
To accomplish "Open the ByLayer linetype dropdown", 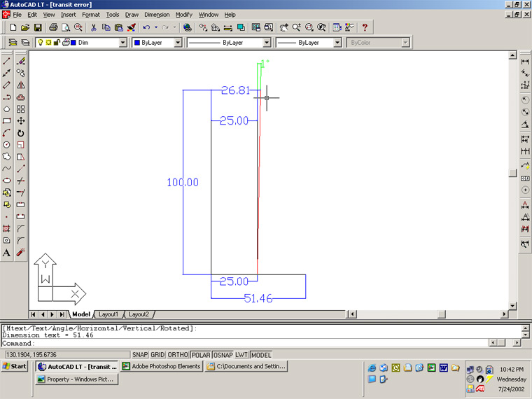I will (267, 43).
